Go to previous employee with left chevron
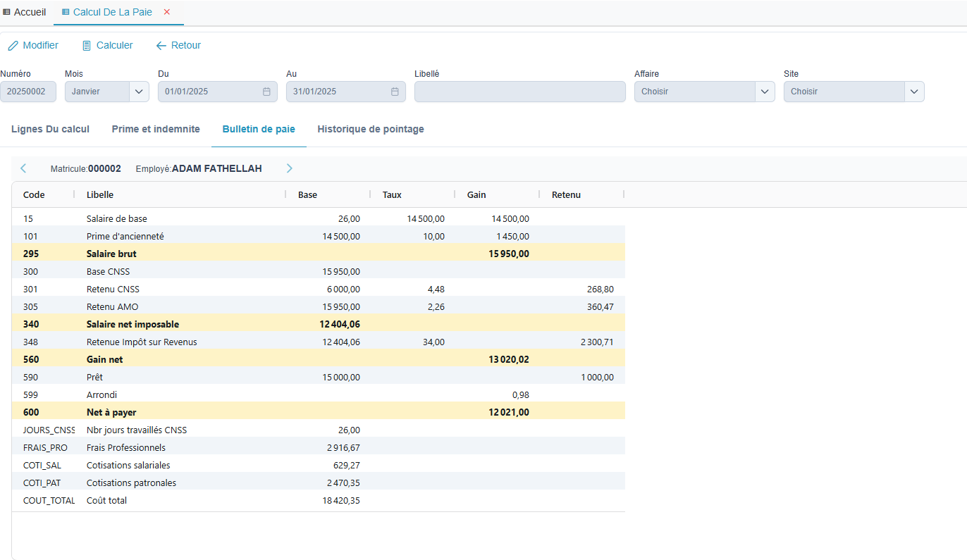The image size is (967, 560). (x=23, y=168)
